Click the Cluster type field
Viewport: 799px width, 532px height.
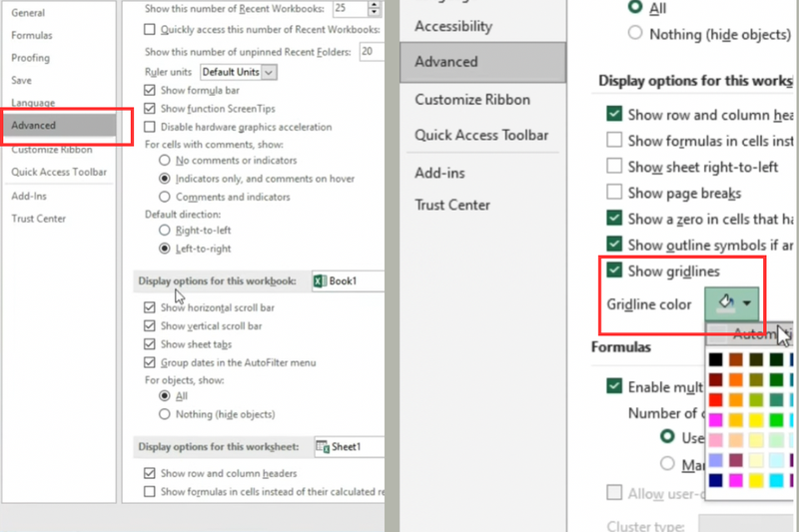pos(745,523)
